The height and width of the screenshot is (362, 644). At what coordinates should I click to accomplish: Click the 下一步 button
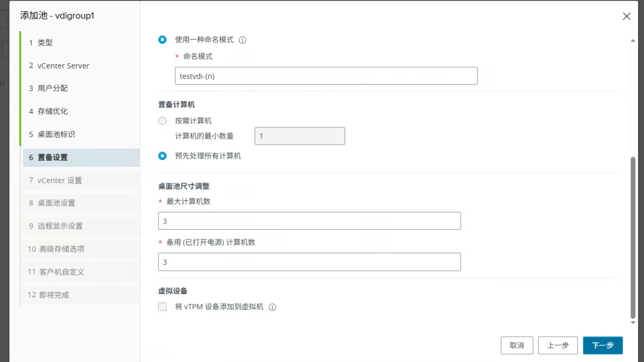[x=603, y=345]
